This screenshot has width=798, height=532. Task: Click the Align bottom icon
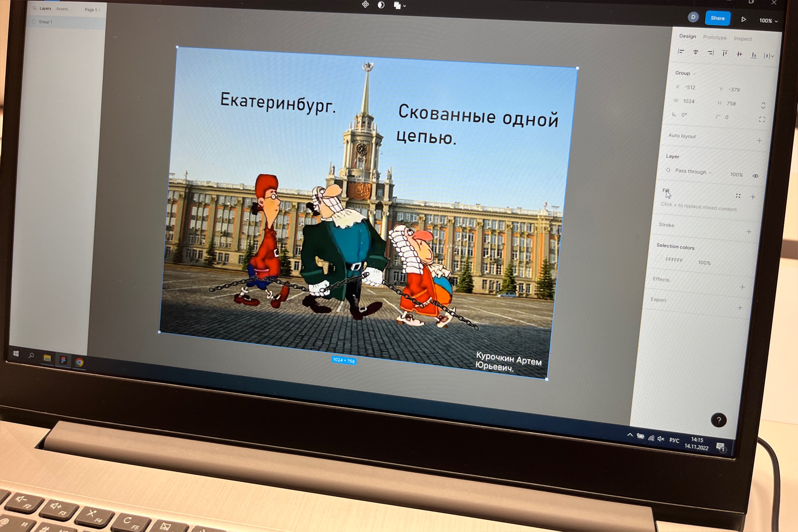coord(753,55)
